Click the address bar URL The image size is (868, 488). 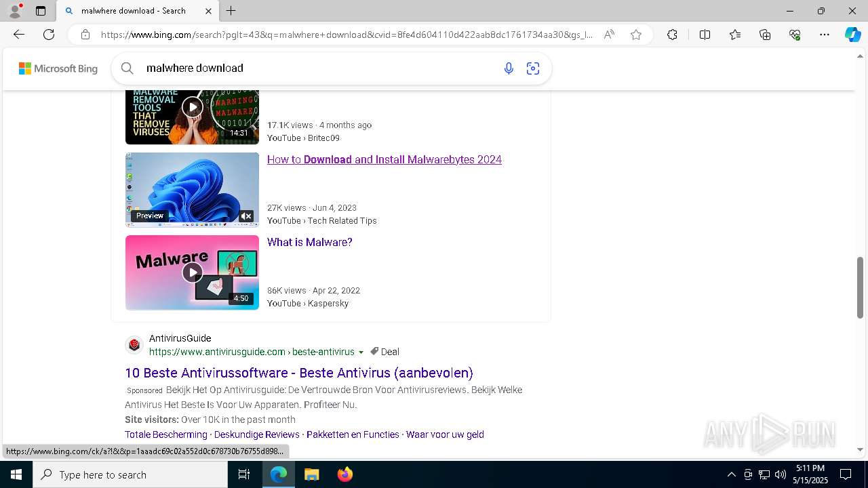[347, 35]
